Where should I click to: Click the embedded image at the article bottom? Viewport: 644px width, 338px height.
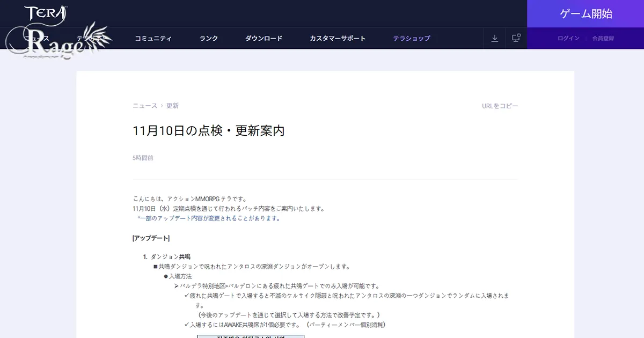coord(251,336)
